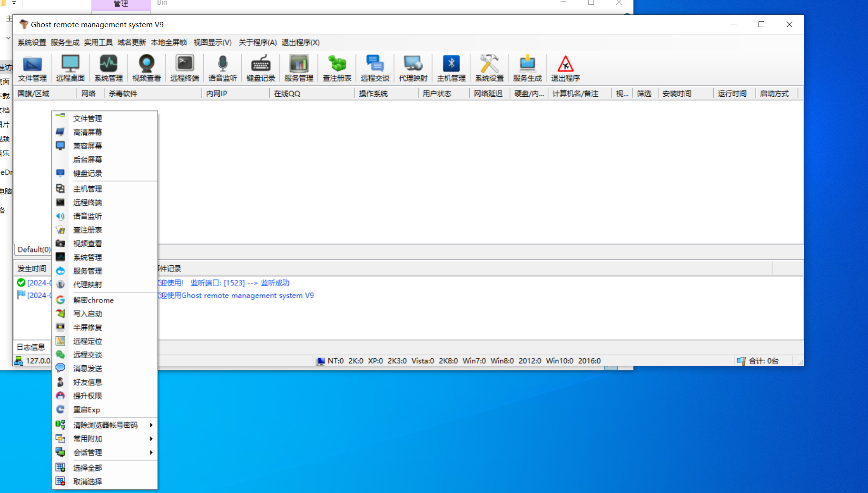
Task: Select 远程定位 in context menu
Action: (105, 341)
